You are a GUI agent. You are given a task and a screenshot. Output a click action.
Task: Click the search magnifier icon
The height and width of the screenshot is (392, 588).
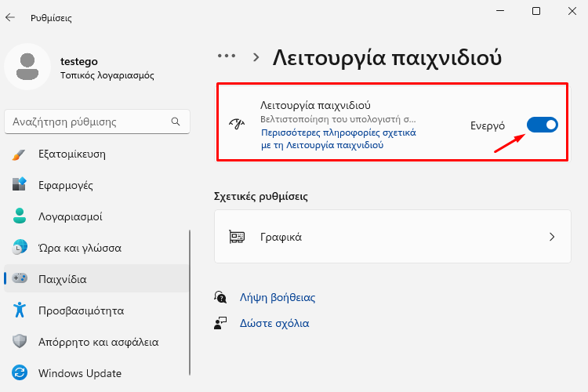pyautogui.click(x=176, y=122)
